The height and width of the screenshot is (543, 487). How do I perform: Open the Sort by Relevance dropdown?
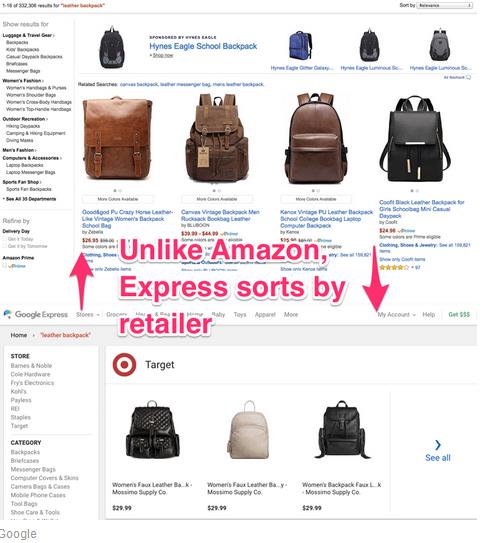click(x=445, y=5)
